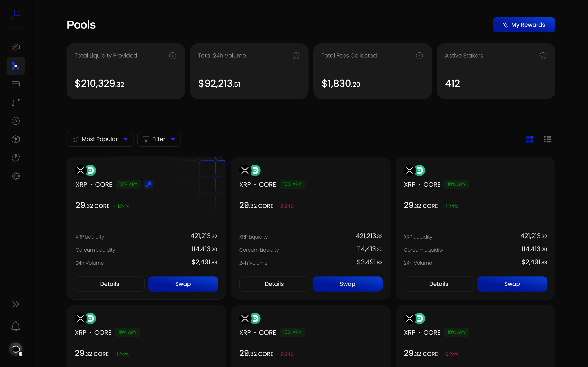Click the featured badge on the first XRP-CORE pool
588x367 pixels.
[x=148, y=184]
